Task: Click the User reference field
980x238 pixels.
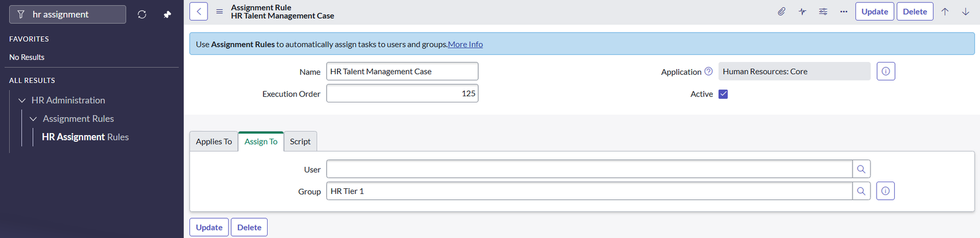Action: point(589,169)
